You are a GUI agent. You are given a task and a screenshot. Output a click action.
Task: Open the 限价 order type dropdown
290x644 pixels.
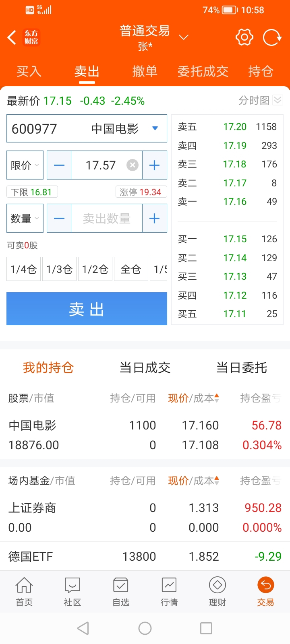[25, 165]
